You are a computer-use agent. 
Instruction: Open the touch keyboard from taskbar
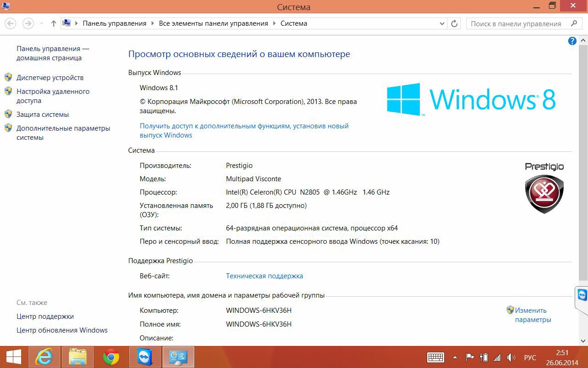click(x=435, y=357)
